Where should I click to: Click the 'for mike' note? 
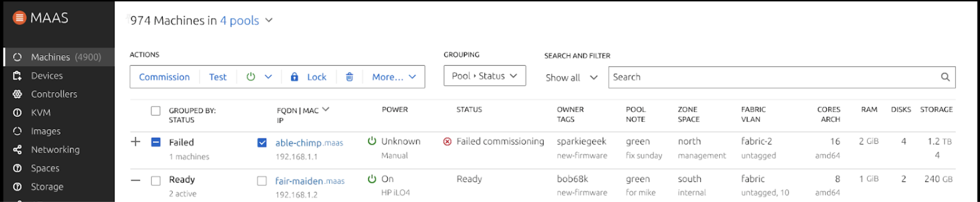click(x=641, y=193)
